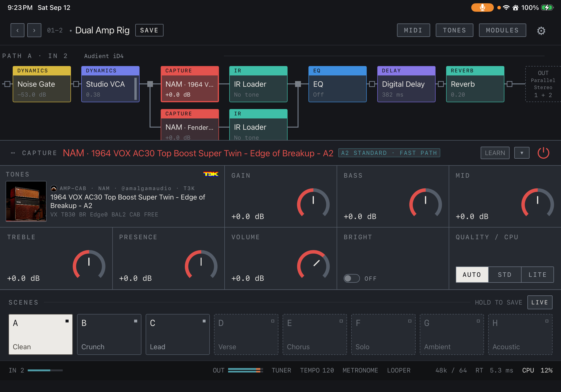Click the node between EQ and Digital Delay
Viewport: 561px width, 392px height.
(372, 84)
